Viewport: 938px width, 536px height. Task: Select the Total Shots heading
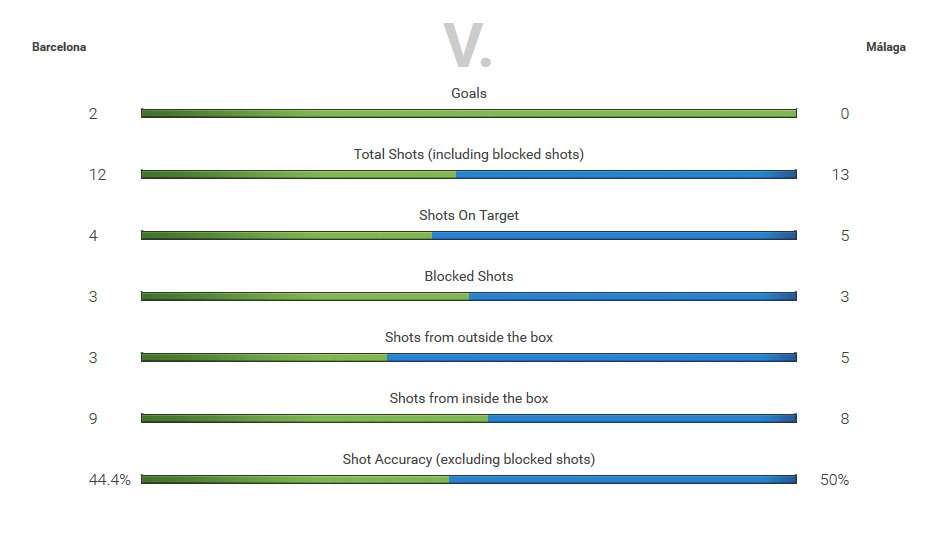pyautogui.click(x=469, y=154)
